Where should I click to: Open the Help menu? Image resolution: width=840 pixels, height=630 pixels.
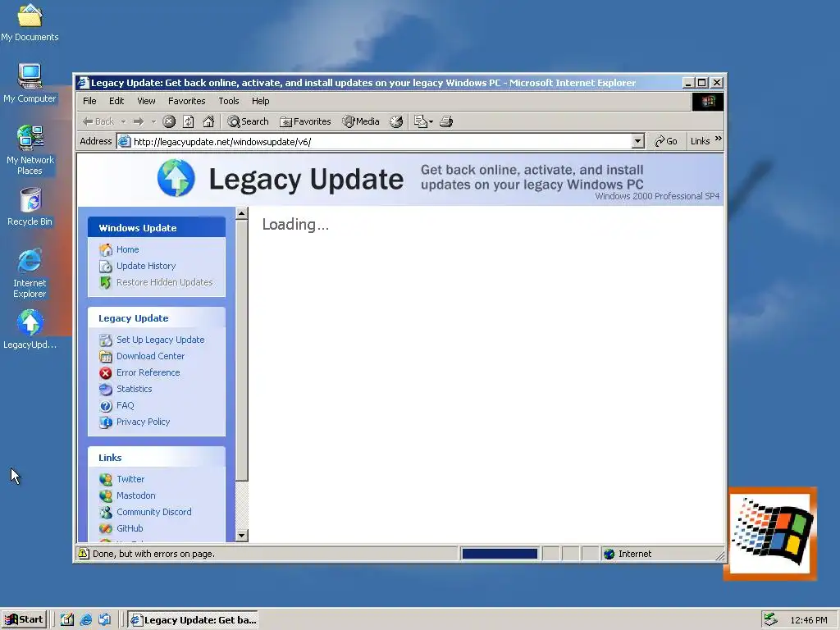click(260, 101)
